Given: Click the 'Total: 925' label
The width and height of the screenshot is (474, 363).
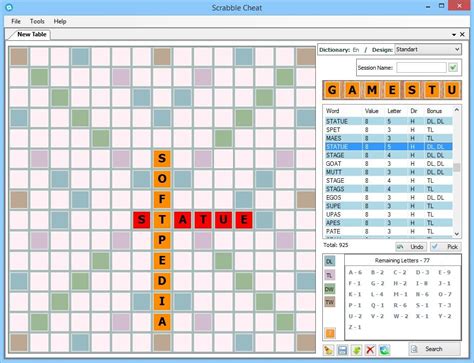Looking at the screenshot, I should (x=336, y=245).
